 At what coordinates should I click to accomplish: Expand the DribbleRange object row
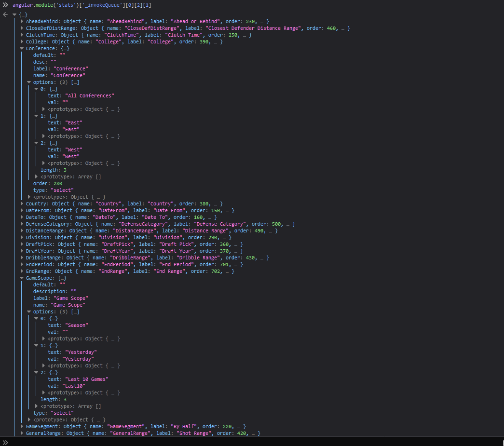coord(22,257)
